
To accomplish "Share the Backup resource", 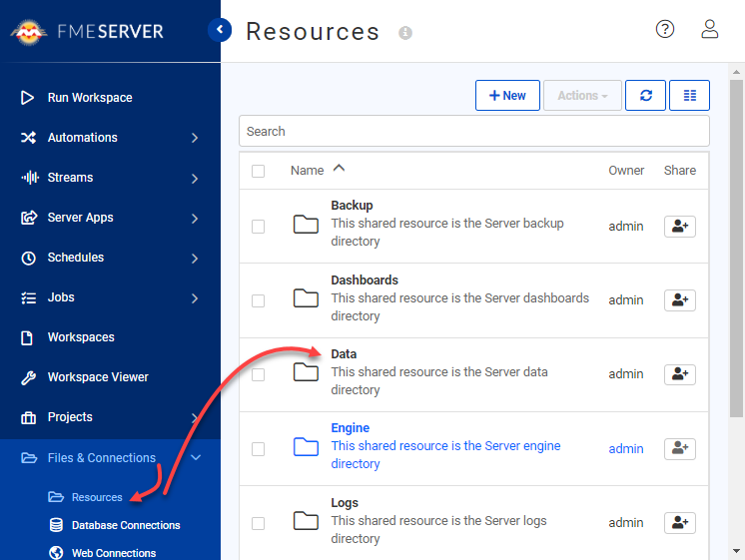I will [x=680, y=226].
